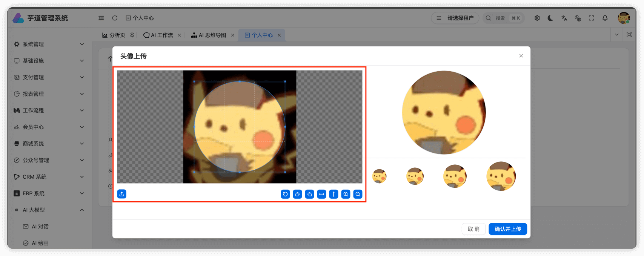Screen dimensions: 644x256
Task: Collapse the AI 大模型 sidebar menu
Action: point(49,210)
